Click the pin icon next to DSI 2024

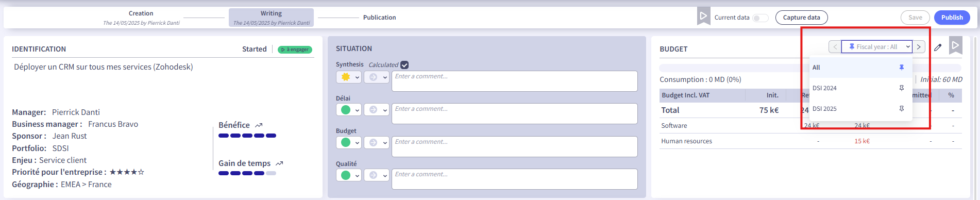coord(902,88)
